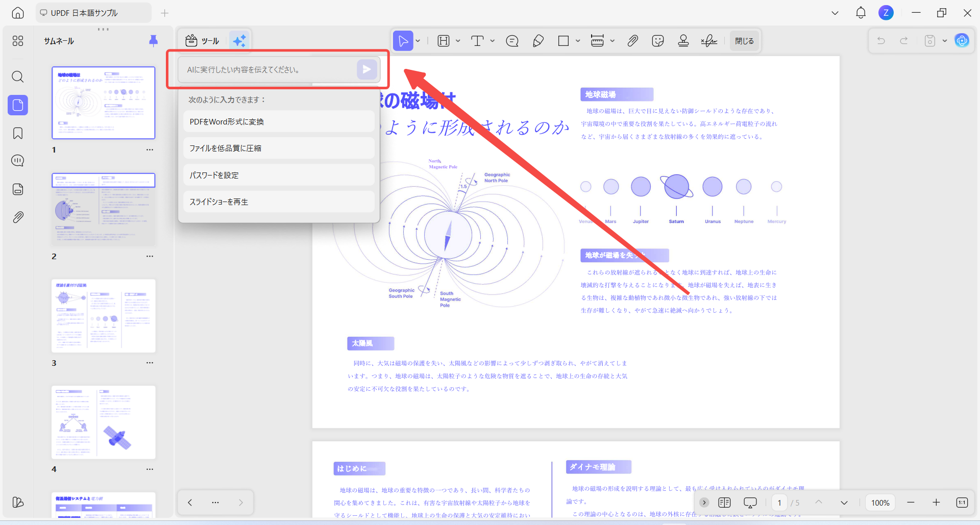Open more options for page 4
Screen dimensions: 980x525
tap(150, 469)
